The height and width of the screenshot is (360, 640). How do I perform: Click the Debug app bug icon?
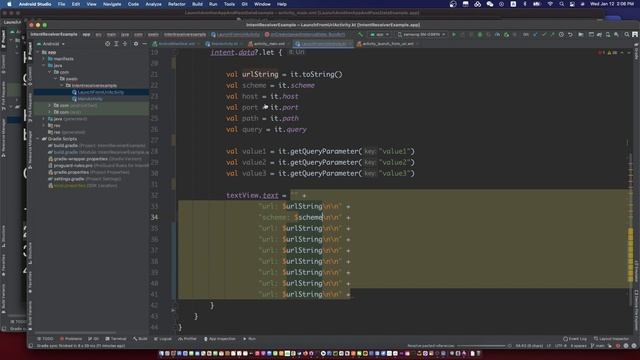click(480, 35)
